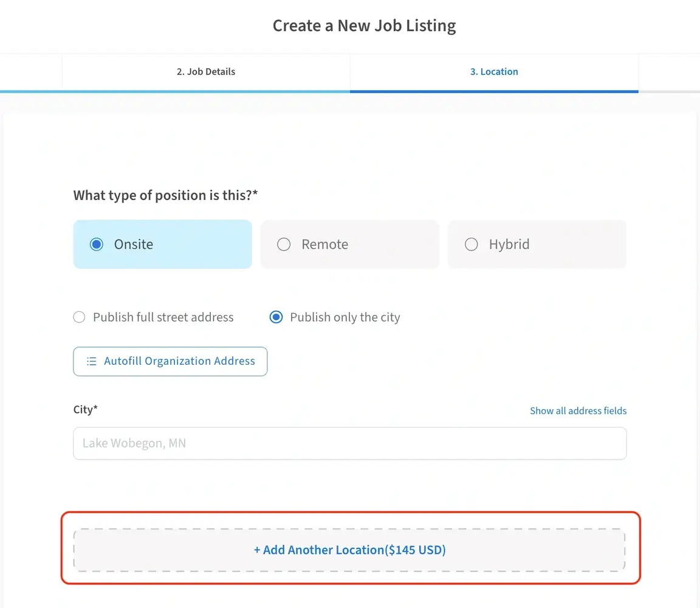This screenshot has height=608, width=700.
Task: Go back to the Job Details tab
Action: [206, 71]
